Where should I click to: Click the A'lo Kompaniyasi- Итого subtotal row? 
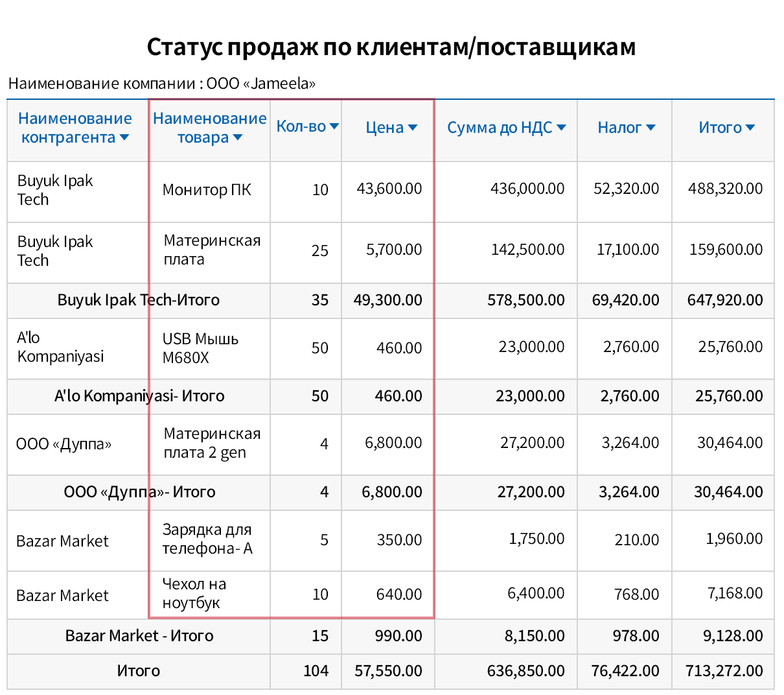pos(138,397)
